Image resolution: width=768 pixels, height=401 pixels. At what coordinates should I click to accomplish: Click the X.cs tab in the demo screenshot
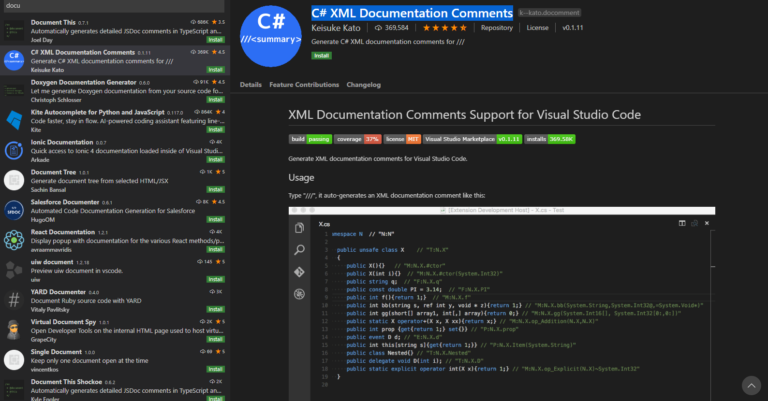click(x=324, y=224)
